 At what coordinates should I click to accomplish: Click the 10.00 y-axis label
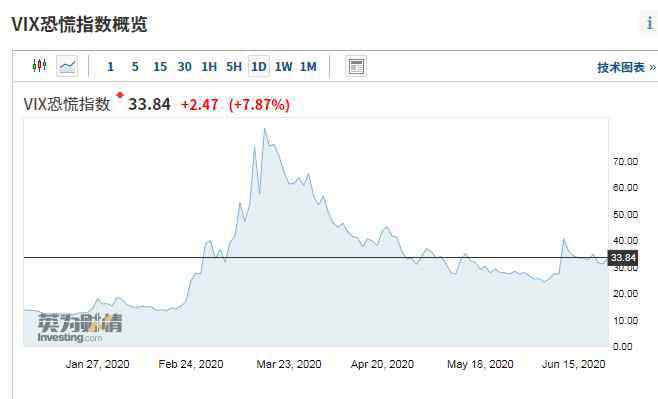click(x=626, y=321)
